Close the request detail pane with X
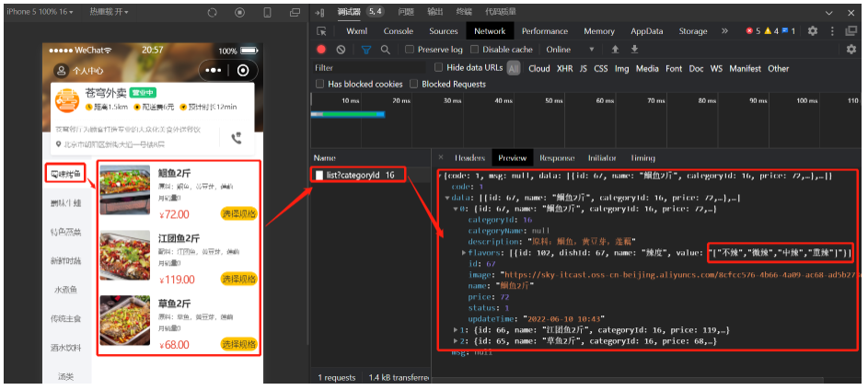The image size is (868, 390). coord(441,157)
